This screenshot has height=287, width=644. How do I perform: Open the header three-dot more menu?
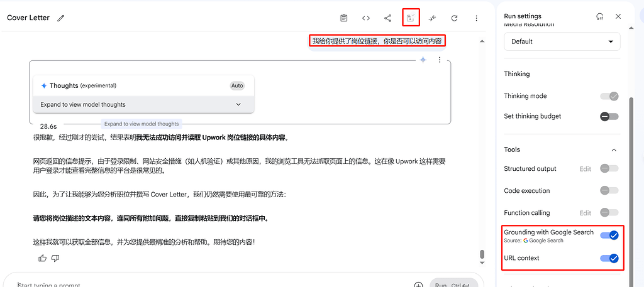click(477, 18)
